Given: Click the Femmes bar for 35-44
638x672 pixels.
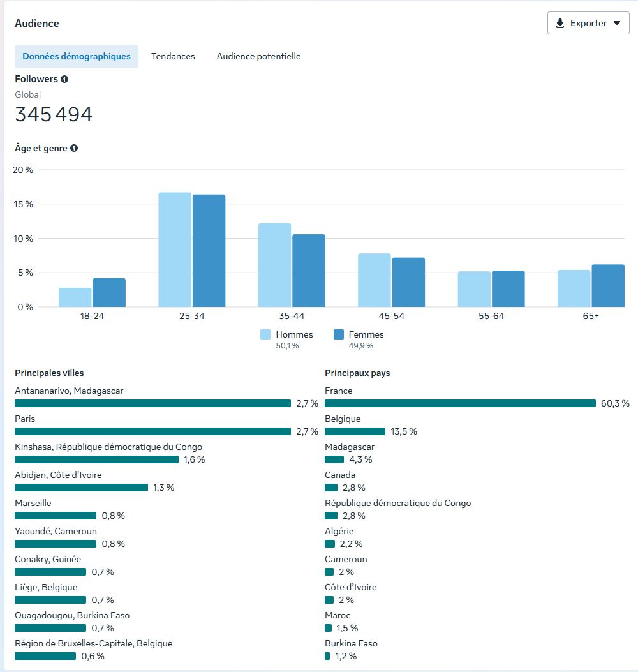Looking at the screenshot, I should click(x=309, y=271).
